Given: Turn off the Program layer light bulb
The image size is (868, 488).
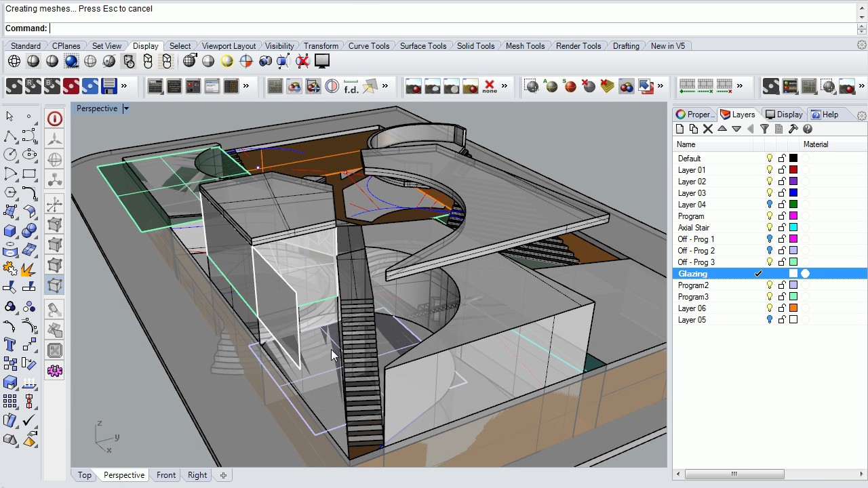Looking at the screenshot, I should click(x=770, y=216).
